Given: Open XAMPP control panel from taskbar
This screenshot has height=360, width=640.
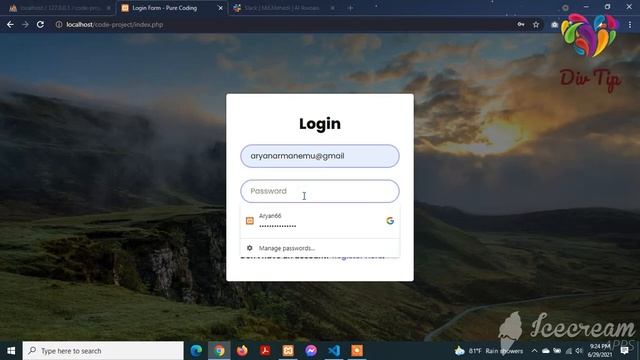Looking at the screenshot, I should 288,351.
